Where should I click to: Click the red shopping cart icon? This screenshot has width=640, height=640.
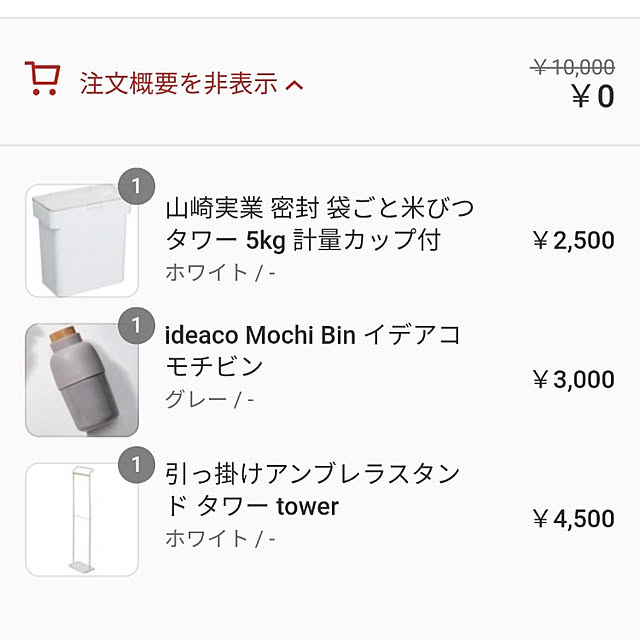pos(42,78)
